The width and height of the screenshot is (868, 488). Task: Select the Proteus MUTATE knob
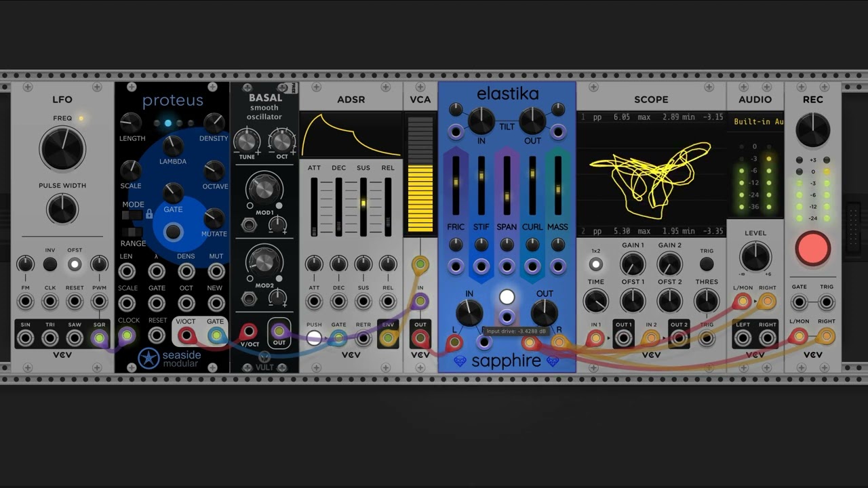[x=214, y=218]
